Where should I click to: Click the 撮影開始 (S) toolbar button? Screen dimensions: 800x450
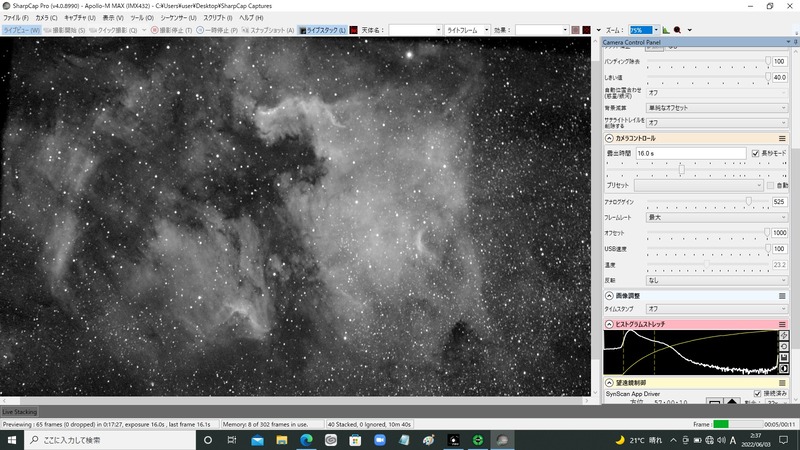coord(64,30)
